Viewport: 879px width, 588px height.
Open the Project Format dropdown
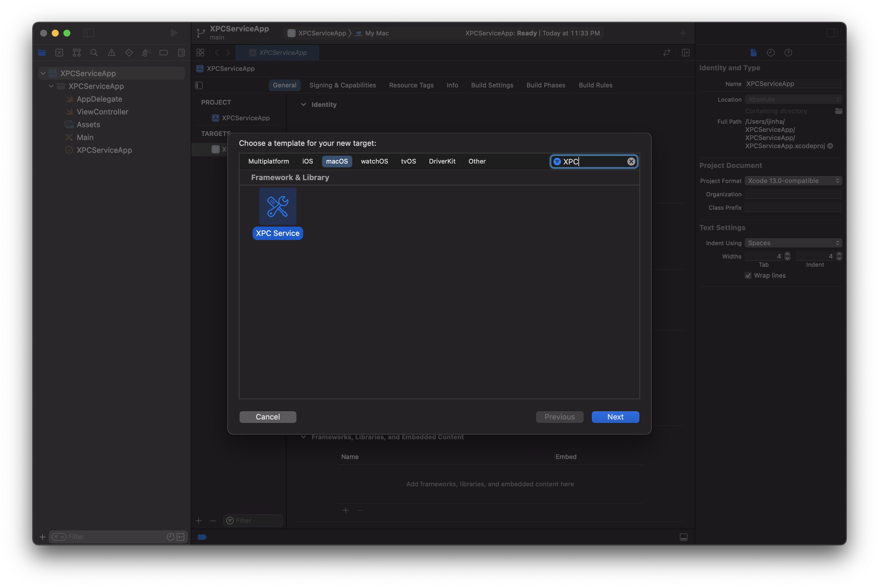(793, 181)
